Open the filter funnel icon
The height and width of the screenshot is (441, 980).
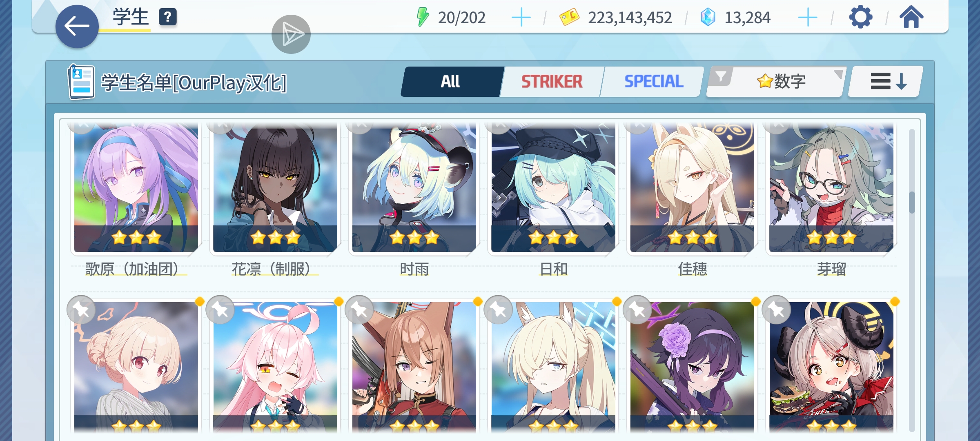coord(721,77)
